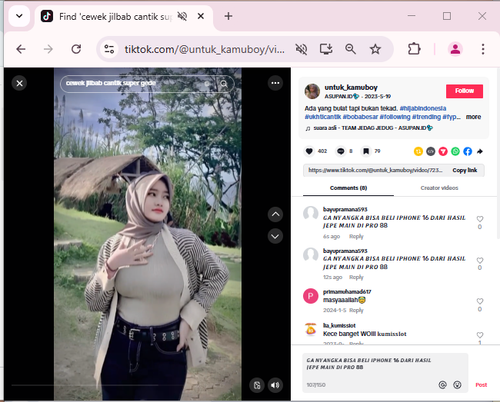The height and width of the screenshot is (402, 500).
Task: Close the TikTok browser tab
Action: point(201,16)
